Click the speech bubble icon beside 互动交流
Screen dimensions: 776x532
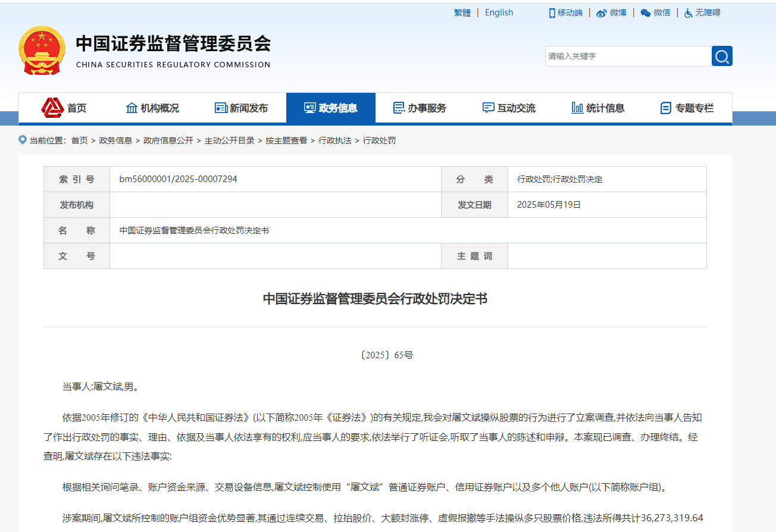click(x=488, y=108)
